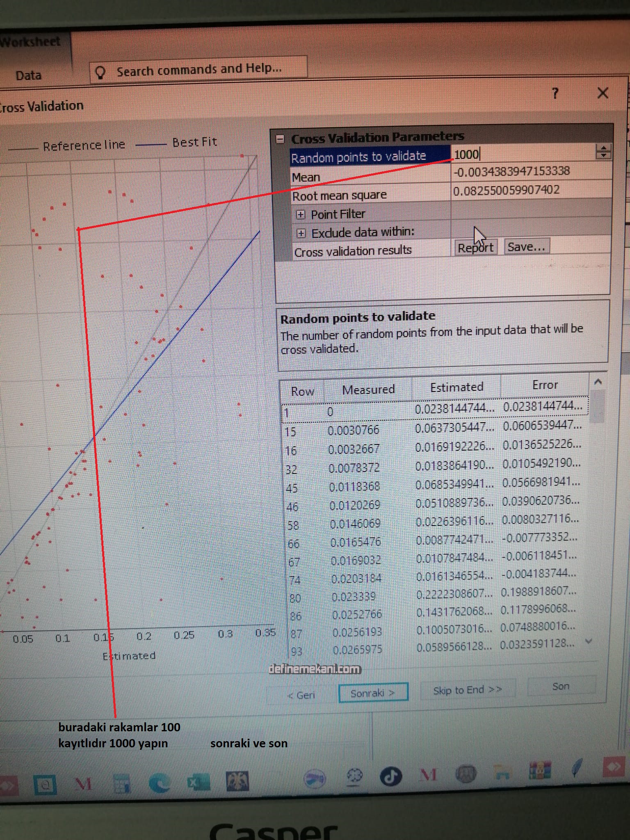Screen dimensions: 630x840
Task: Click the lightbulb icon in search box
Action: coord(100,73)
